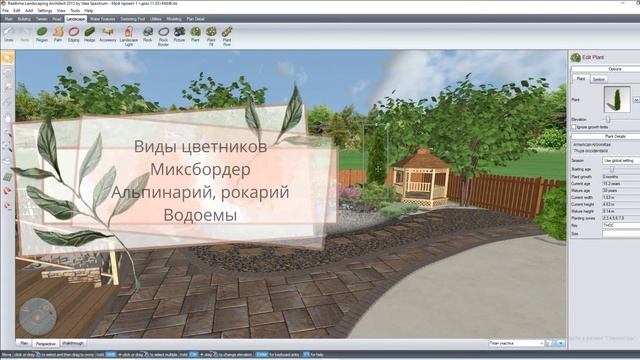Click the Thuja occidentalis plant name
The height and width of the screenshot is (360, 640).
coord(591,151)
